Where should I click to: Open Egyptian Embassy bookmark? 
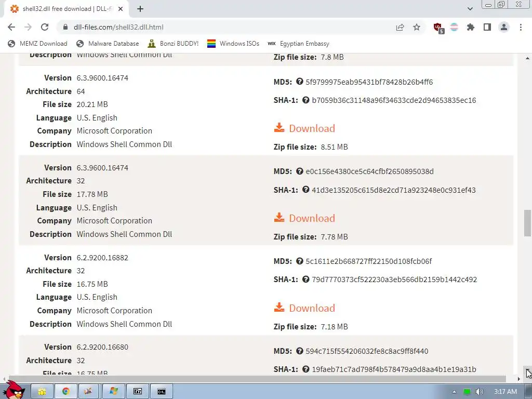pyautogui.click(x=299, y=44)
